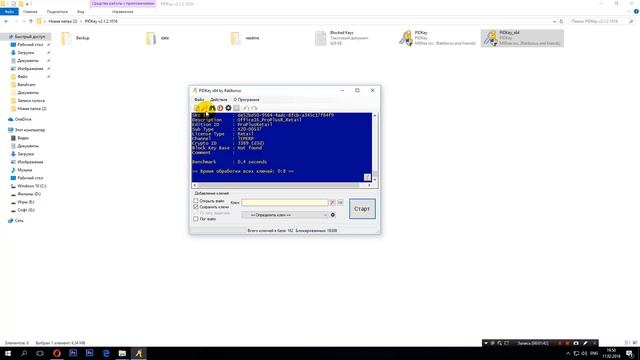Open the 'Файл' menu in PIDKey

pyautogui.click(x=199, y=100)
